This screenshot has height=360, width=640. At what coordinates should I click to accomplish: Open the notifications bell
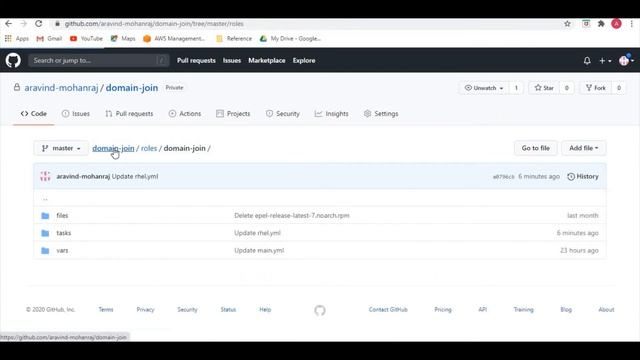(587, 60)
